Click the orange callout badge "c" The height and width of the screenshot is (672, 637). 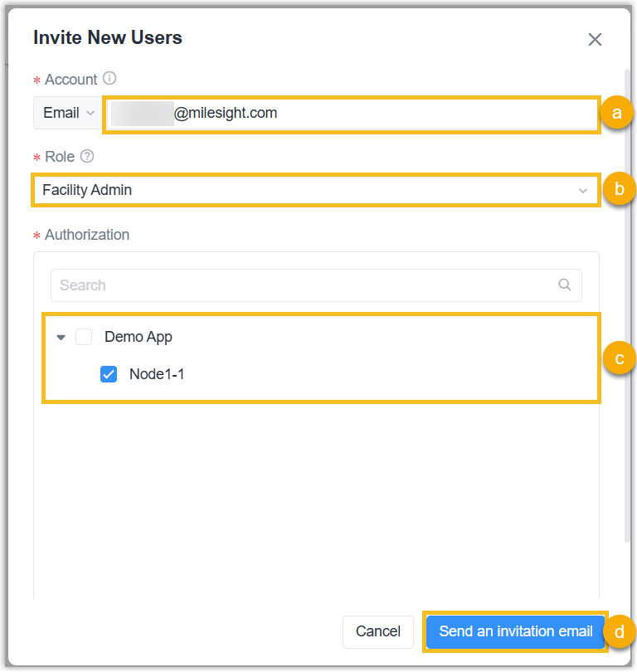coord(615,358)
